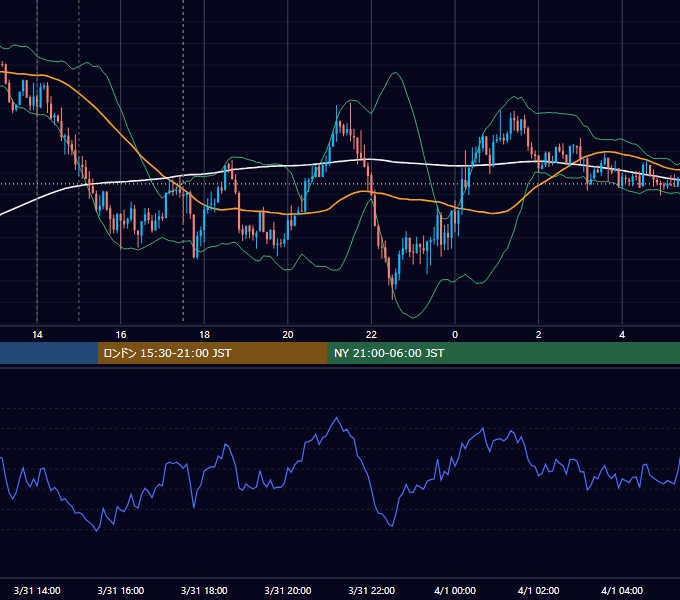
Task: Click the 4/1 02:00 date label
Action: pos(539,590)
